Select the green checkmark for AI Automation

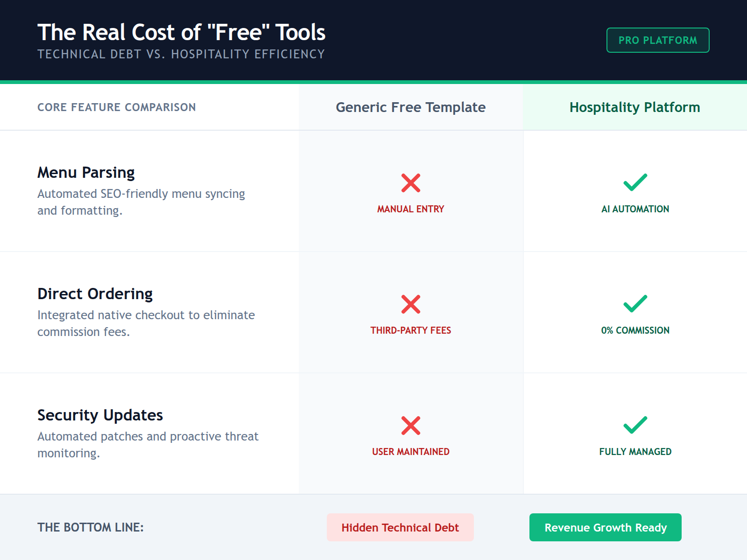(635, 183)
